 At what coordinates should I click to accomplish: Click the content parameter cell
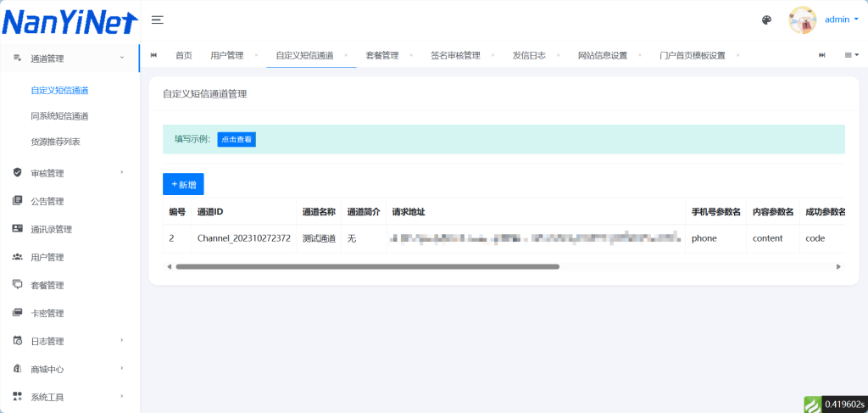pyautogui.click(x=773, y=238)
